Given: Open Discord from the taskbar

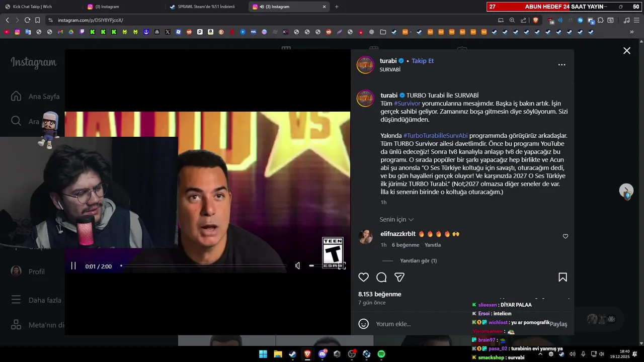Looking at the screenshot, I should coord(323,354).
